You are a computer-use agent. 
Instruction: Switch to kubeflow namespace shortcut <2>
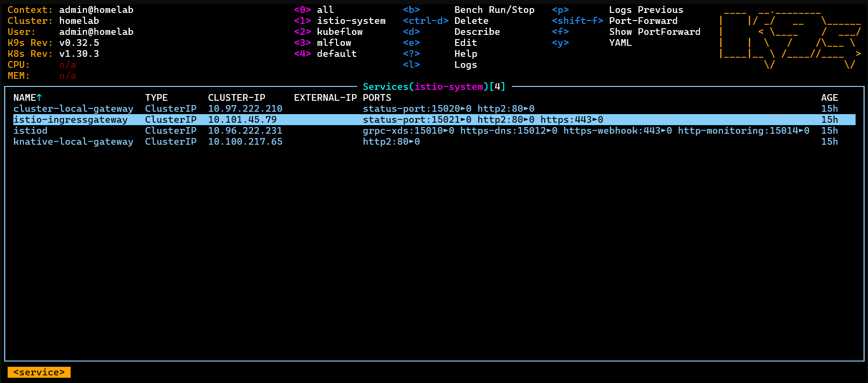coord(328,32)
